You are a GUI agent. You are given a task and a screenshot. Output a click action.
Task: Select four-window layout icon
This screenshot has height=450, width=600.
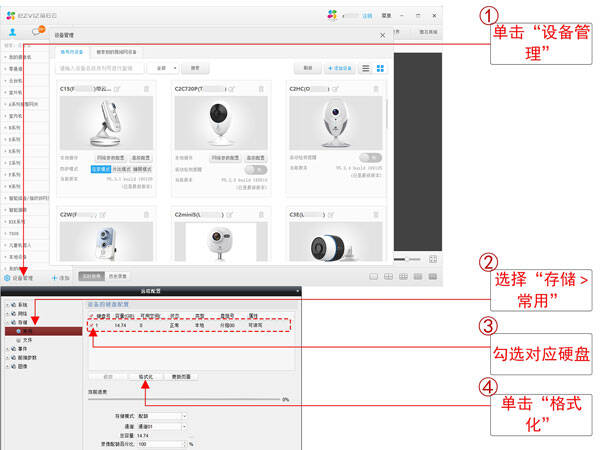(388, 277)
